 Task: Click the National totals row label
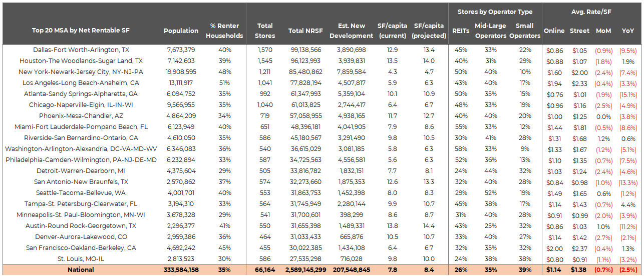81,270
